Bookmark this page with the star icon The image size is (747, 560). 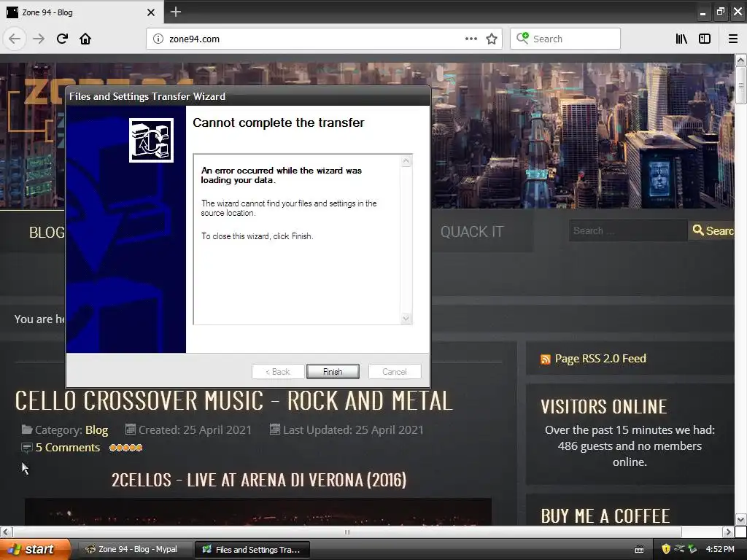[x=492, y=39]
